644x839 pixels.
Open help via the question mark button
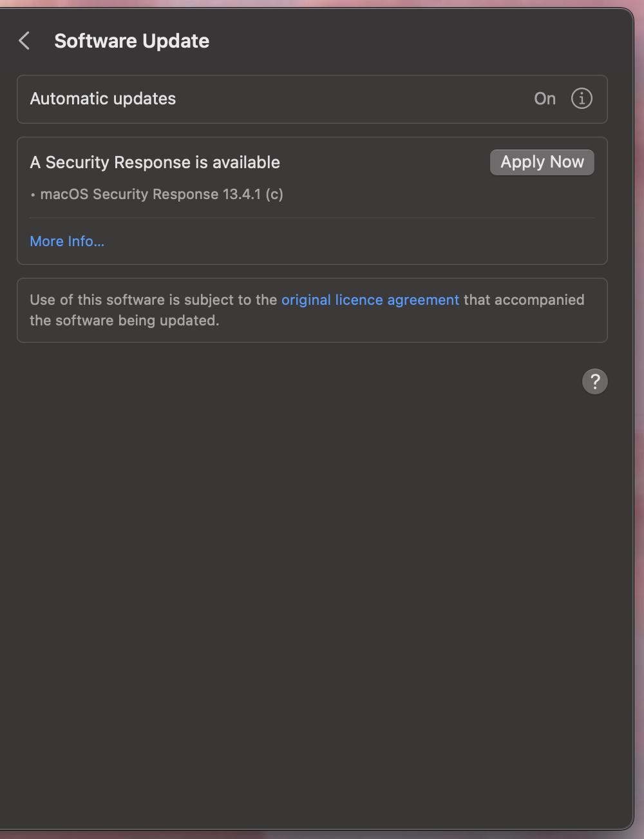tap(595, 381)
